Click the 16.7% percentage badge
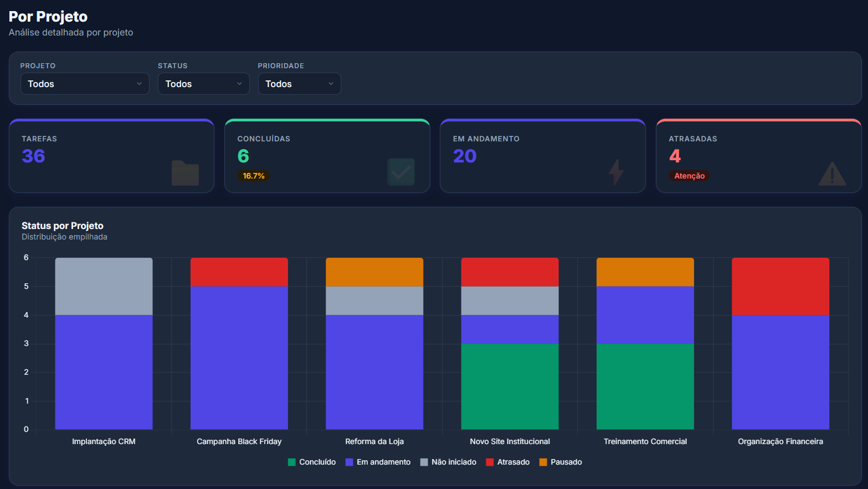Image resolution: width=868 pixels, height=489 pixels. 254,176
